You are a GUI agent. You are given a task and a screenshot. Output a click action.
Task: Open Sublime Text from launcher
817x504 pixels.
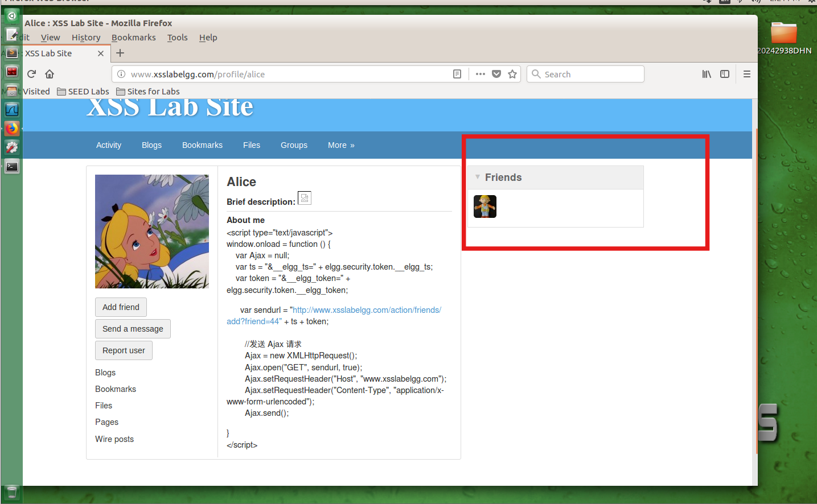[12, 53]
